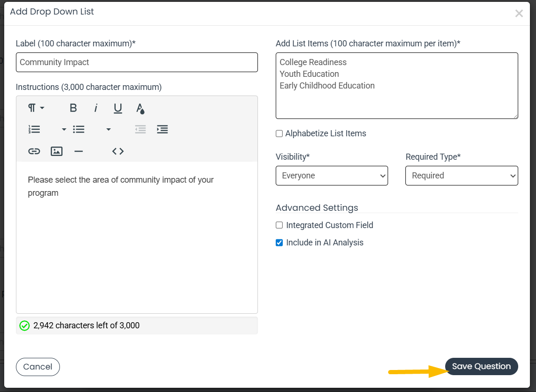The image size is (536, 392).
Task: Click the increase indent icon
Action: (x=162, y=129)
